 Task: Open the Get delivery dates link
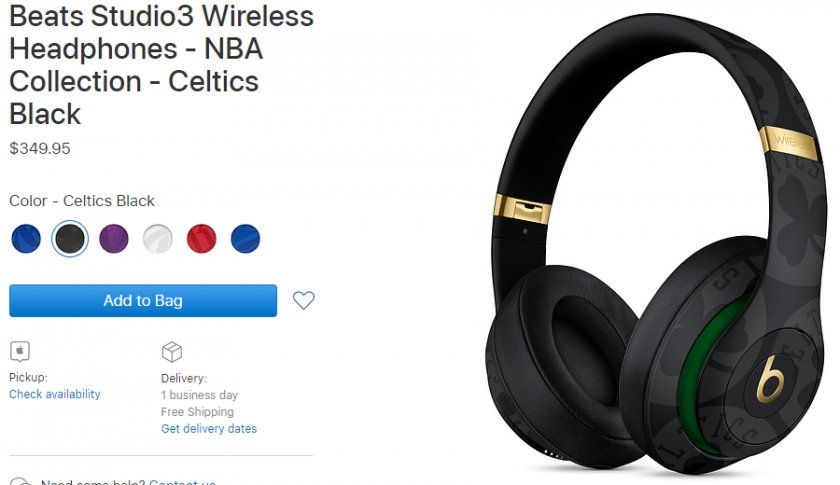[209, 429]
